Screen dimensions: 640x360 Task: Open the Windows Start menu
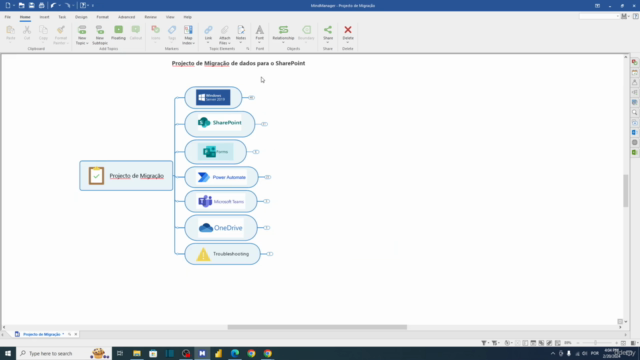click(8, 353)
